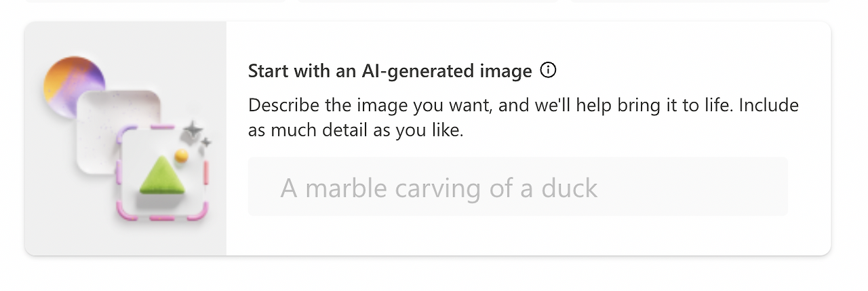Open the info icon beside AI-generated image heading
868x291 pixels.
pyautogui.click(x=548, y=70)
